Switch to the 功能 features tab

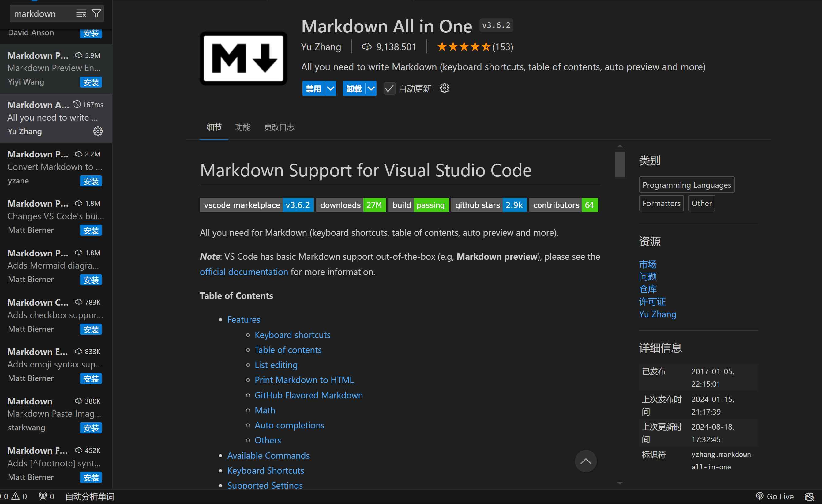pos(242,127)
